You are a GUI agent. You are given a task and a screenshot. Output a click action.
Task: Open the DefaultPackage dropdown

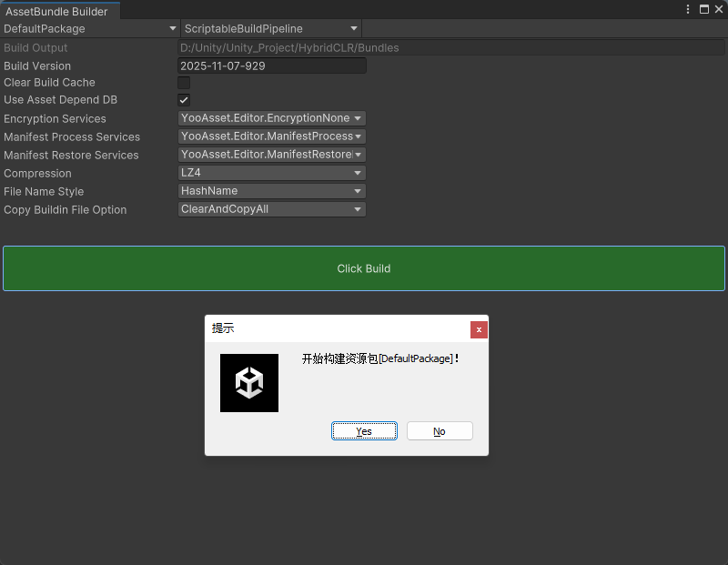pyautogui.click(x=90, y=29)
